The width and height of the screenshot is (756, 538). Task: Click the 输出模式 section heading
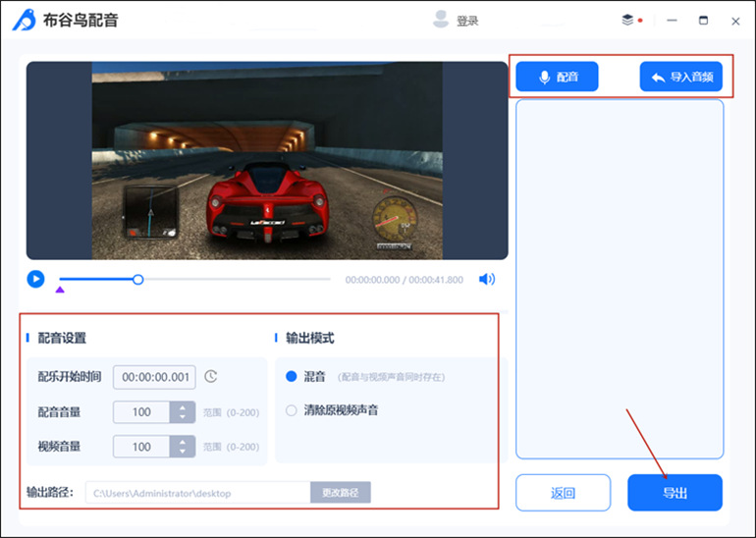point(310,338)
